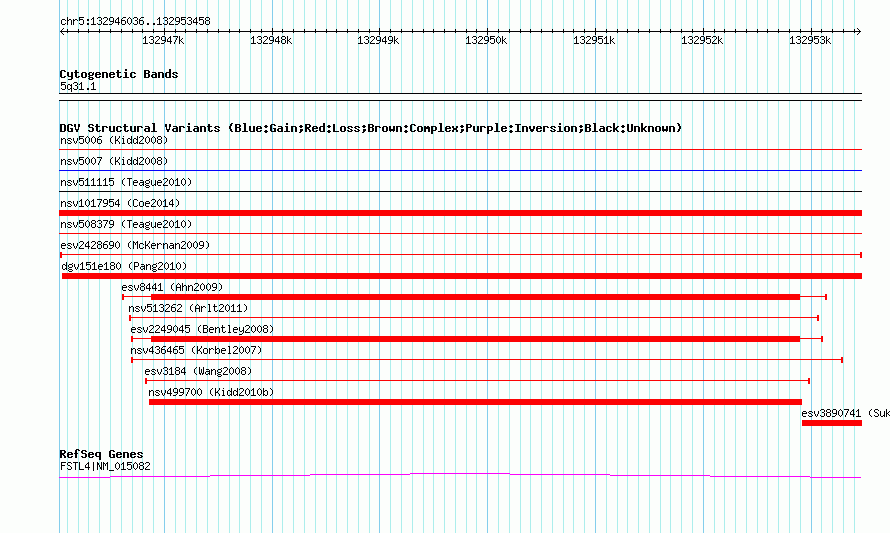The image size is (890, 533).
Task: Click the nsv436465 thin red line
Action: tap(487, 360)
